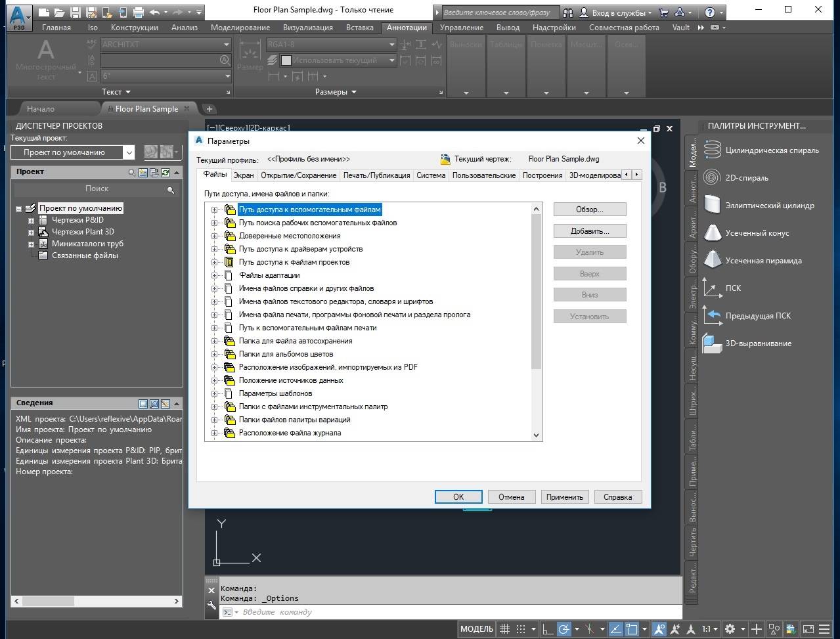Switch to the Система tab
The height and width of the screenshot is (639, 840).
tap(431, 175)
